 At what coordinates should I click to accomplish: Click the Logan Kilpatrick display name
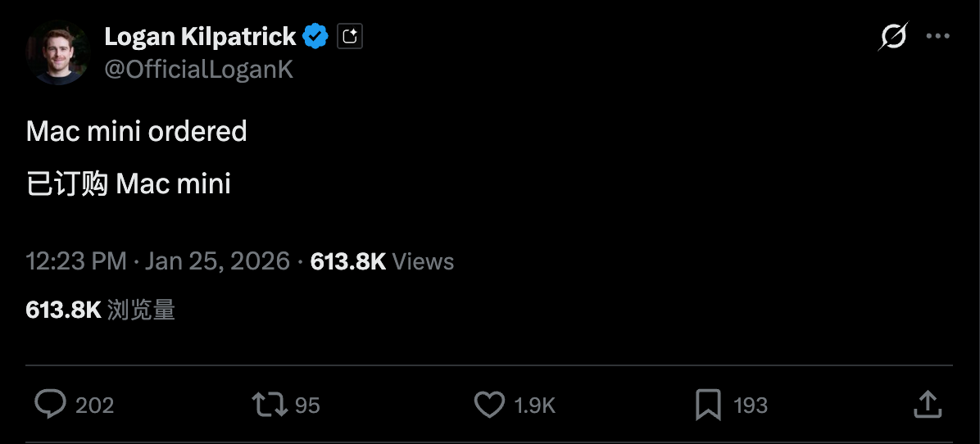200,37
